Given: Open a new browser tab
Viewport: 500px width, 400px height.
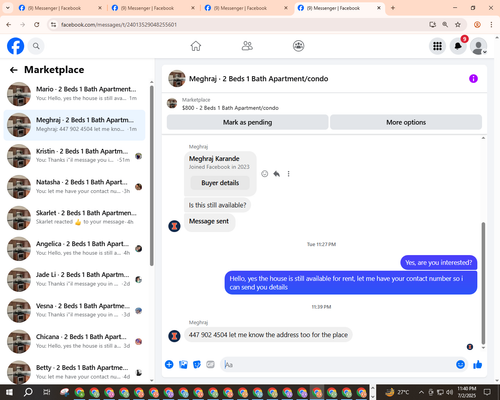Looking at the screenshot, I should [x=393, y=8].
